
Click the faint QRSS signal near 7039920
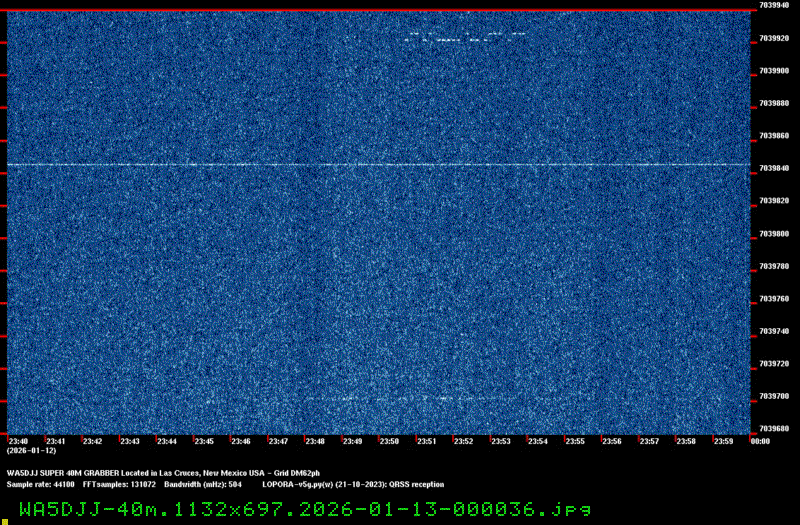coord(465,37)
